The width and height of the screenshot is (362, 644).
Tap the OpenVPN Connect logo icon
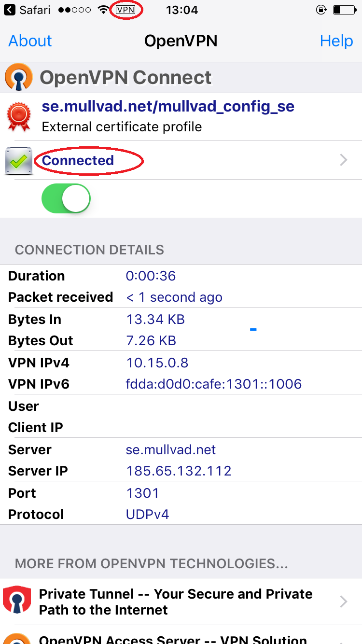pyautogui.click(x=18, y=77)
